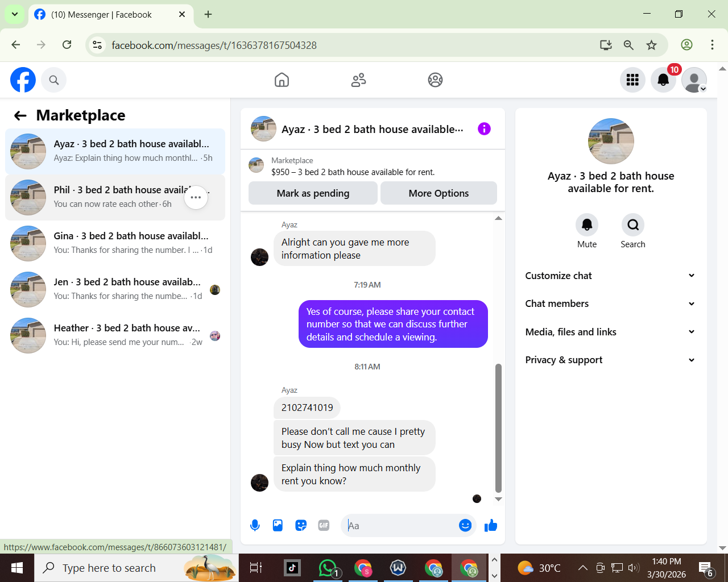Screen dimensions: 728x582
Task: Open the three-dot options on Phil's conversation
Action: [x=196, y=197]
